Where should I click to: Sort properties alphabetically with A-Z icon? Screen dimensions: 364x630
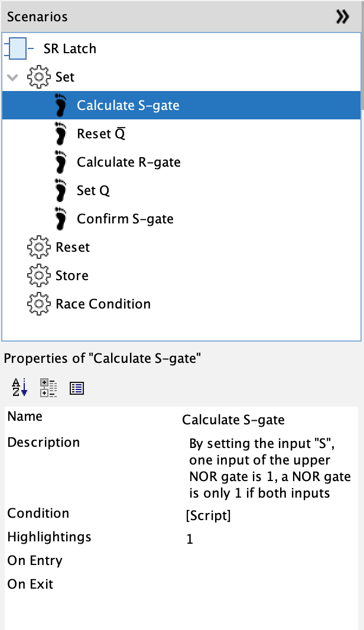pos(19,388)
